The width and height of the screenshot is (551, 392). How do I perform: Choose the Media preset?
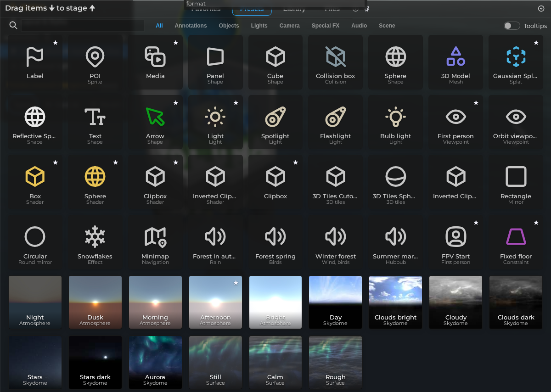(x=155, y=62)
